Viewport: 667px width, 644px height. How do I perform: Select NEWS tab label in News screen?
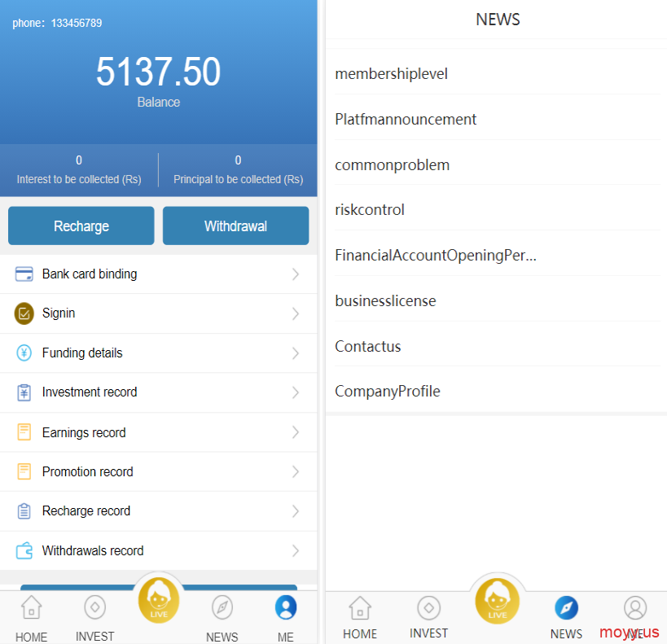tap(566, 633)
